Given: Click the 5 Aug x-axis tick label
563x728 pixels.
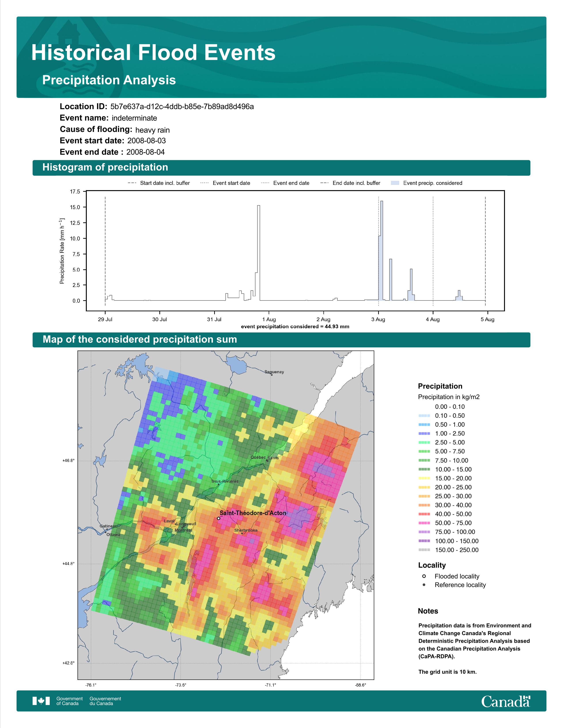Looking at the screenshot, I should click(487, 319).
